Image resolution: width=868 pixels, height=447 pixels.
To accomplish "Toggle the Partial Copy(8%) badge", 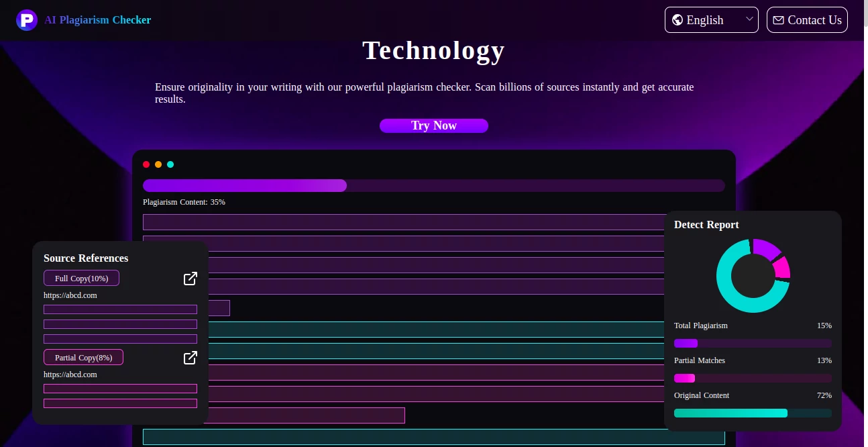I will click(83, 357).
